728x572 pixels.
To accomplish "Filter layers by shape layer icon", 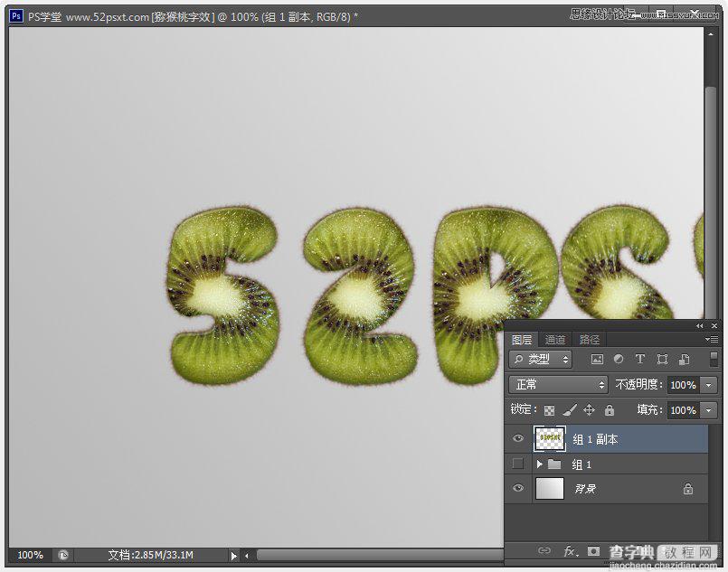I will [662, 359].
